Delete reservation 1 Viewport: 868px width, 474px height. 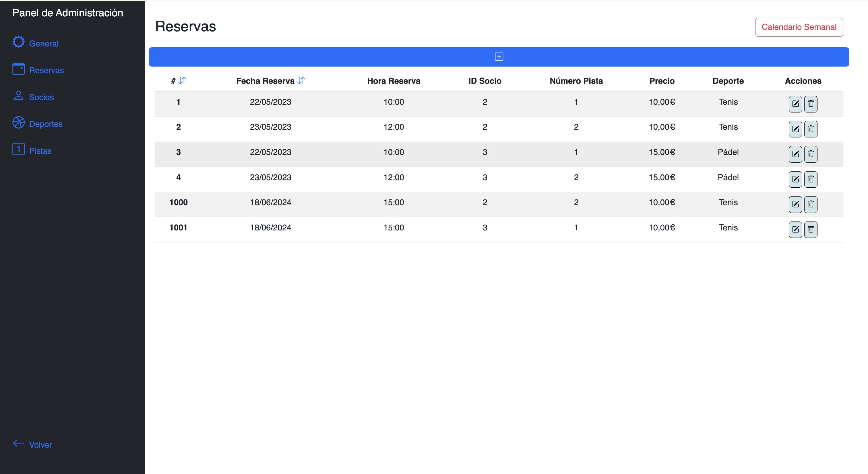tap(811, 104)
